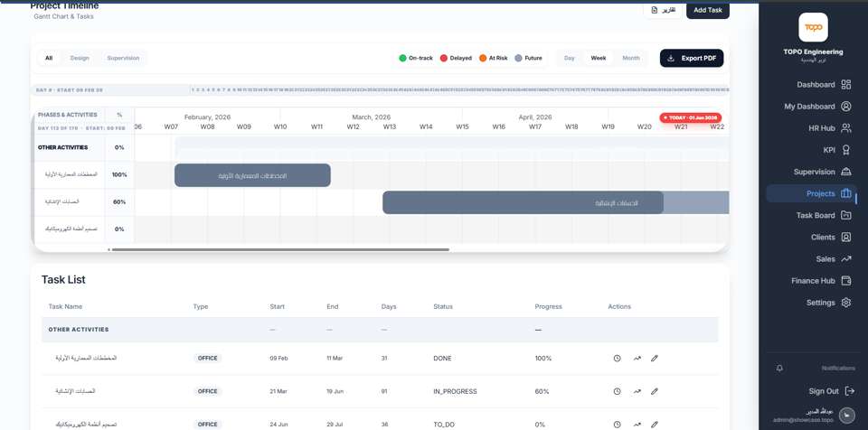Switch Gantt view to Month
Screen dimensions: 868x430
click(631, 58)
